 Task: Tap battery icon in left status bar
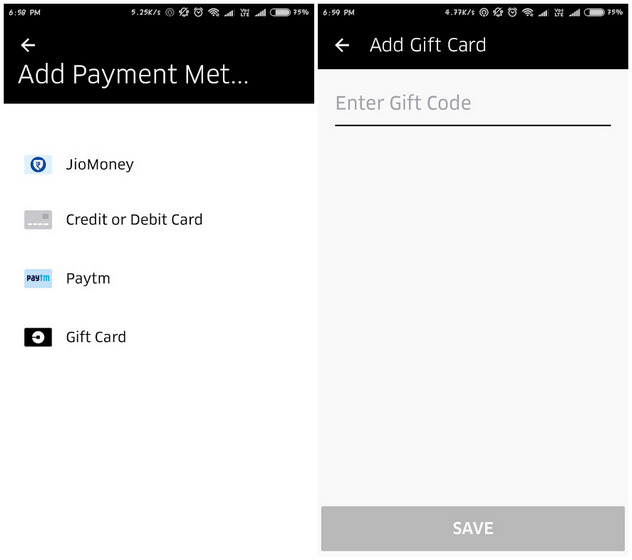tap(279, 12)
